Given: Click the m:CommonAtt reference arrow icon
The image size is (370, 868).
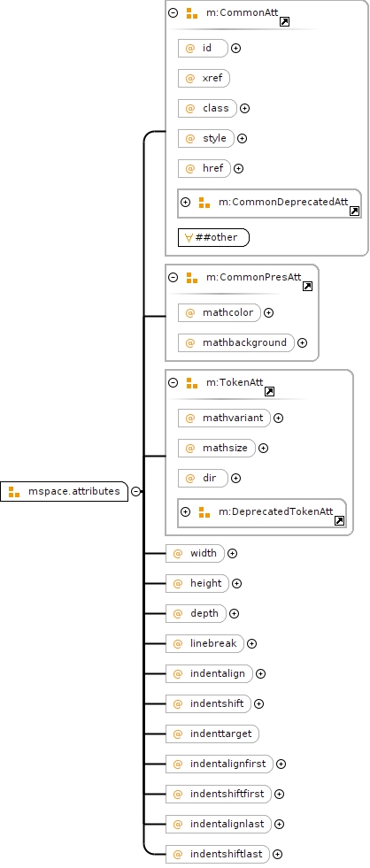Looking at the screenshot, I should pyautogui.click(x=284, y=22).
